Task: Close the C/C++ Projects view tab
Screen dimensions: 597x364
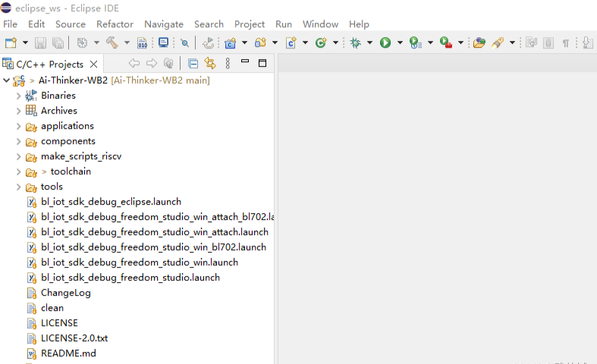Action: pos(93,64)
